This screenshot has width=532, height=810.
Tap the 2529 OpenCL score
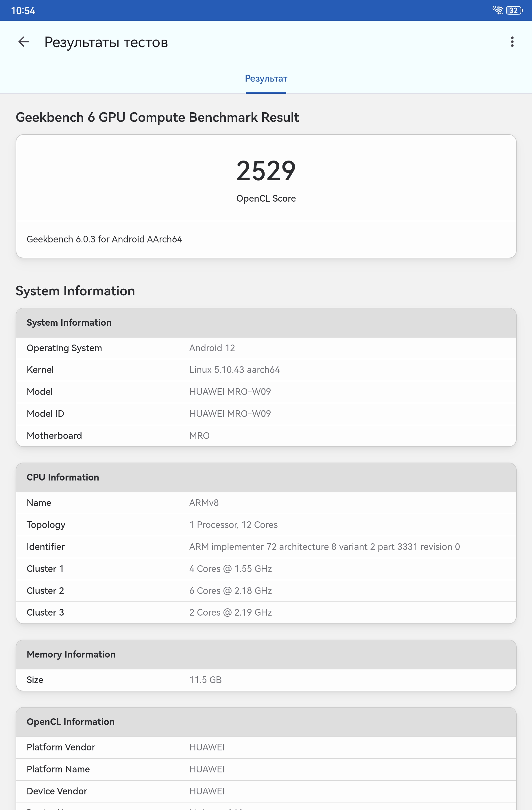[266, 171]
